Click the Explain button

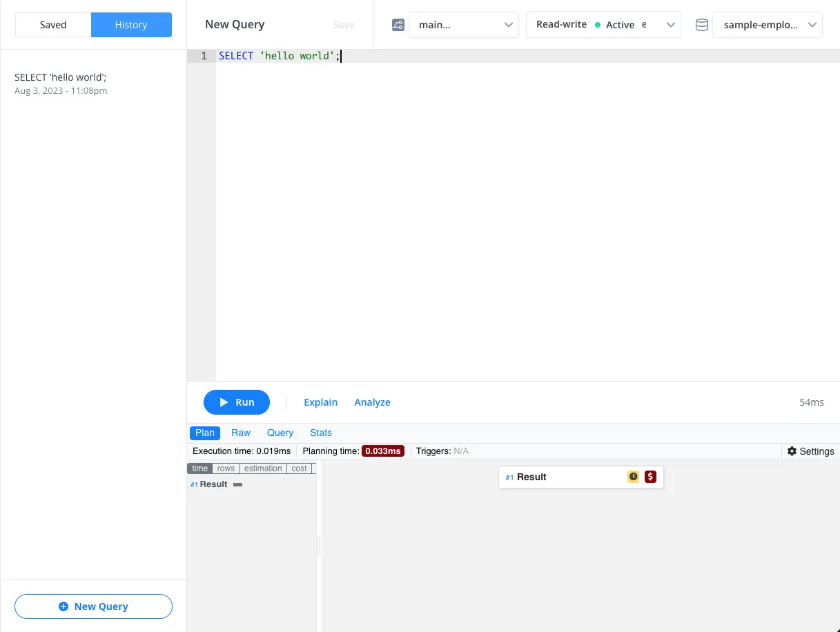(x=320, y=402)
